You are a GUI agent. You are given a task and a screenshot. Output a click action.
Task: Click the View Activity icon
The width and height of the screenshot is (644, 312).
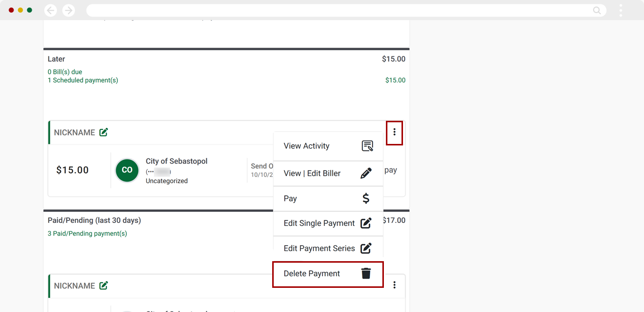368,146
